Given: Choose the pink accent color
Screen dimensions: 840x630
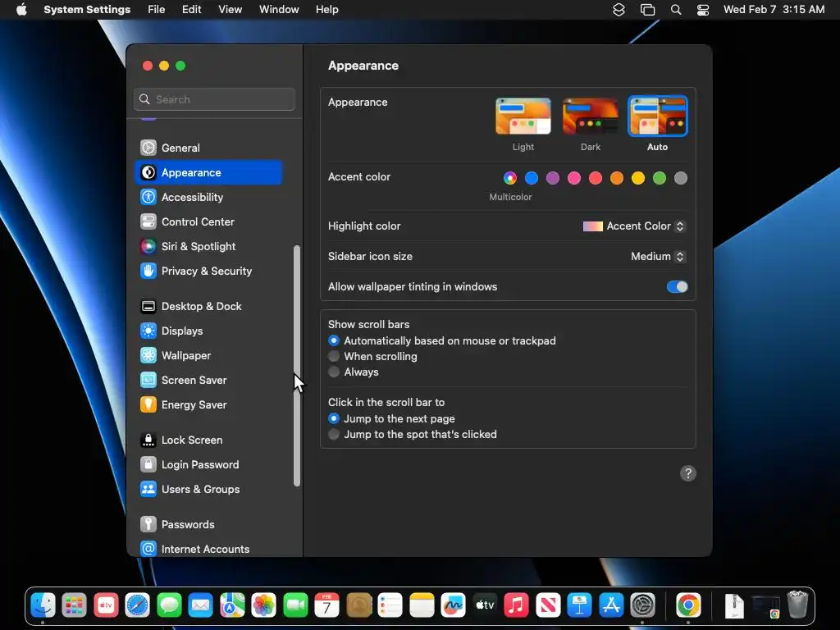Looking at the screenshot, I should [x=574, y=178].
